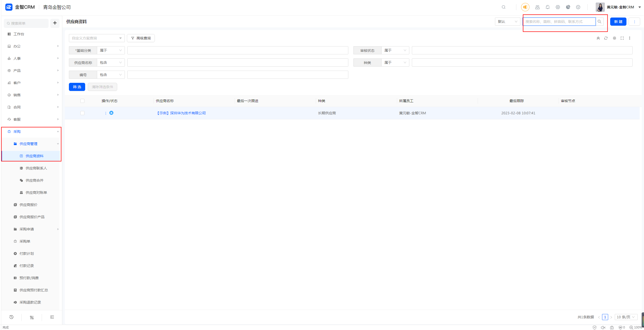Open the global search magnifier in header
The width and height of the screenshot is (644, 330).
[503, 7]
